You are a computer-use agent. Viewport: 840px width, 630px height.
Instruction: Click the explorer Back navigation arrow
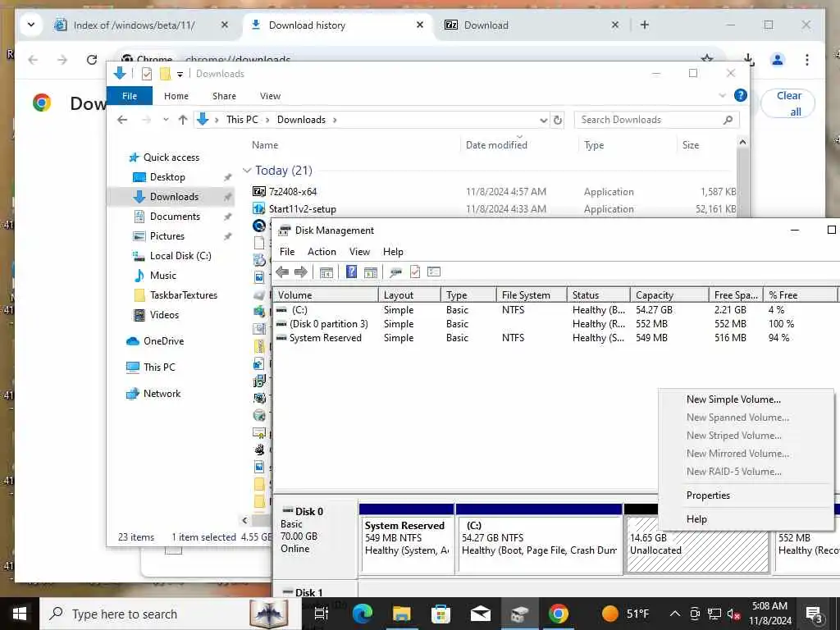pyautogui.click(x=122, y=120)
